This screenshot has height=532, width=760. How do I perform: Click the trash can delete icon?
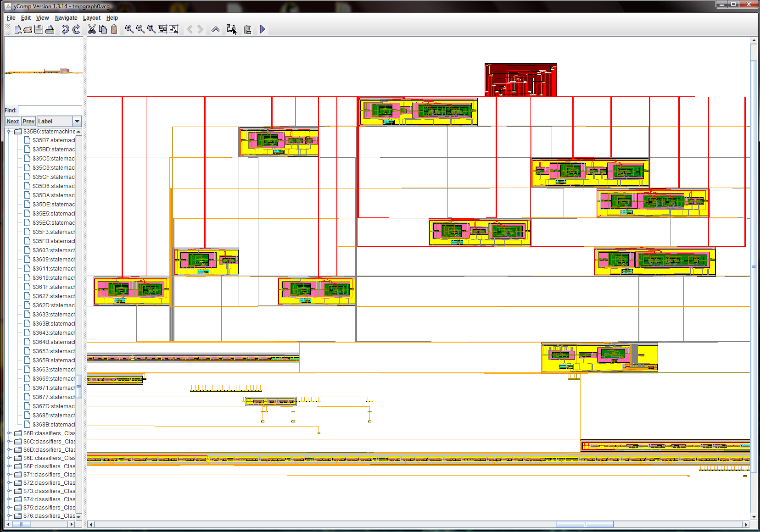coord(247,29)
